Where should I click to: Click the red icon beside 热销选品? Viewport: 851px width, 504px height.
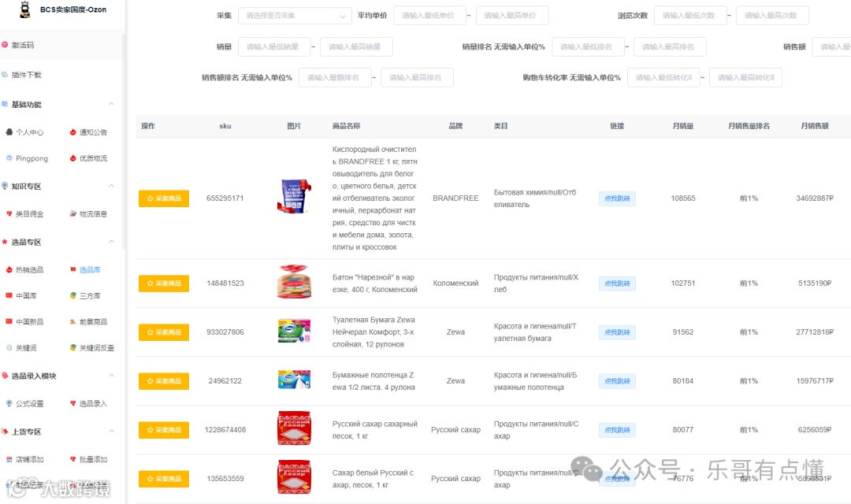click(x=9, y=269)
